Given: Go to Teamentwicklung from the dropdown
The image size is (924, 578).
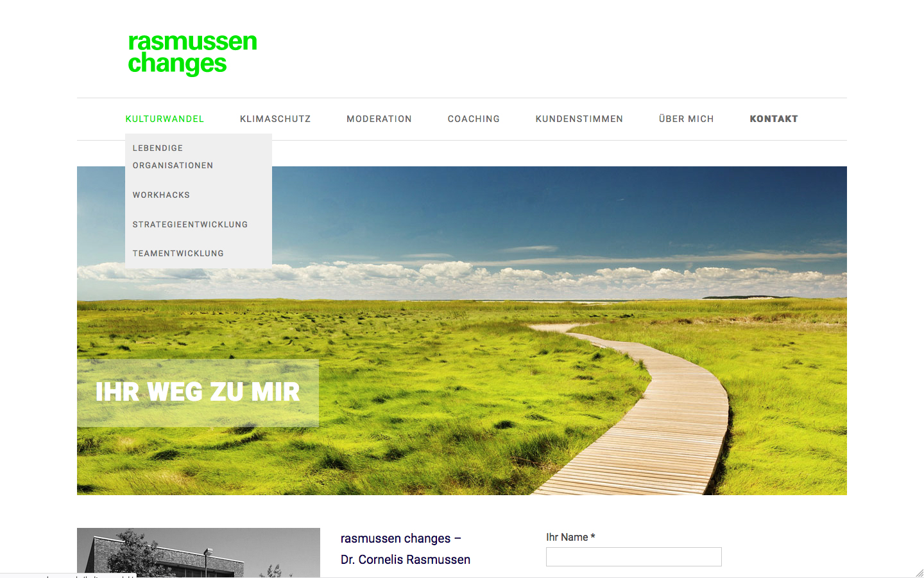Looking at the screenshot, I should click(178, 254).
